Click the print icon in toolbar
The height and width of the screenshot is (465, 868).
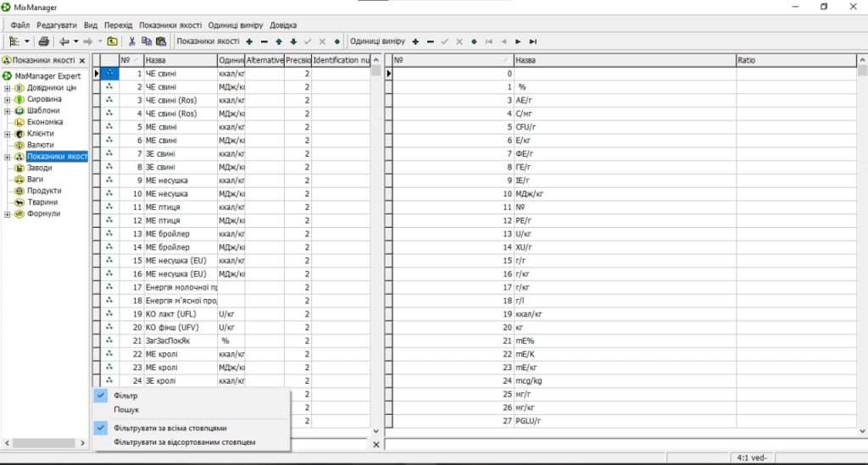44,42
